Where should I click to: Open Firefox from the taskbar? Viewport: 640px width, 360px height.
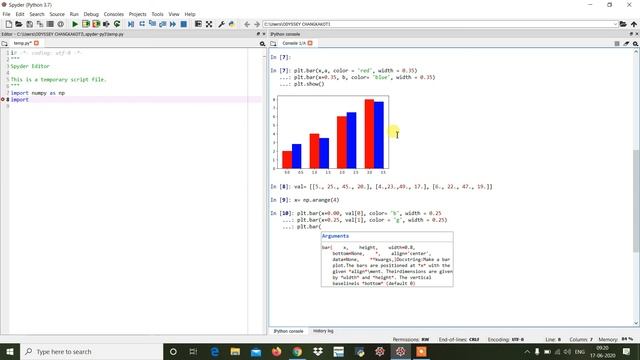pos(276,351)
